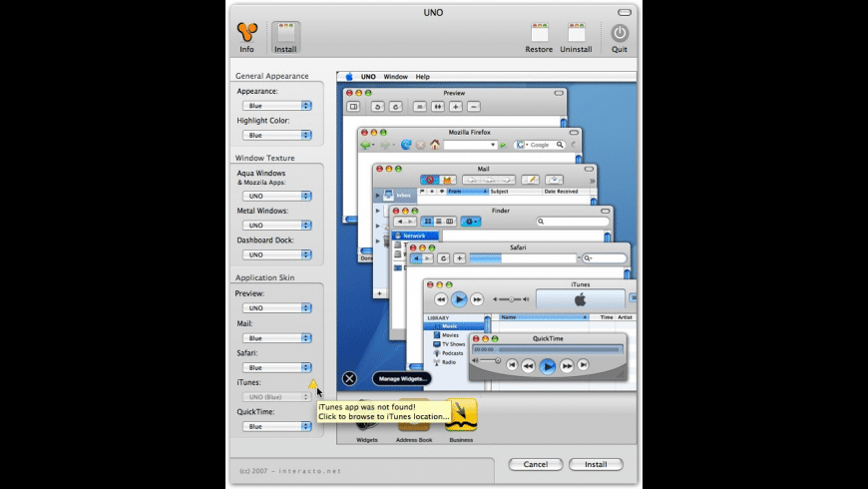Screen dimensions: 868x489
Task: Click Firefox stop icon
Action: (x=421, y=145)
